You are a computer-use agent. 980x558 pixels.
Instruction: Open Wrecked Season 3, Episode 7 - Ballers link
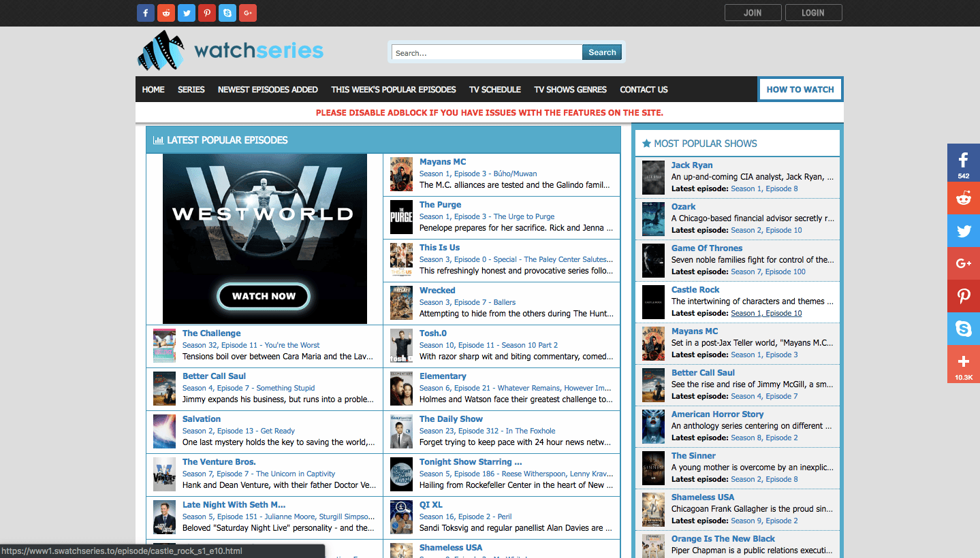[467, 302]
